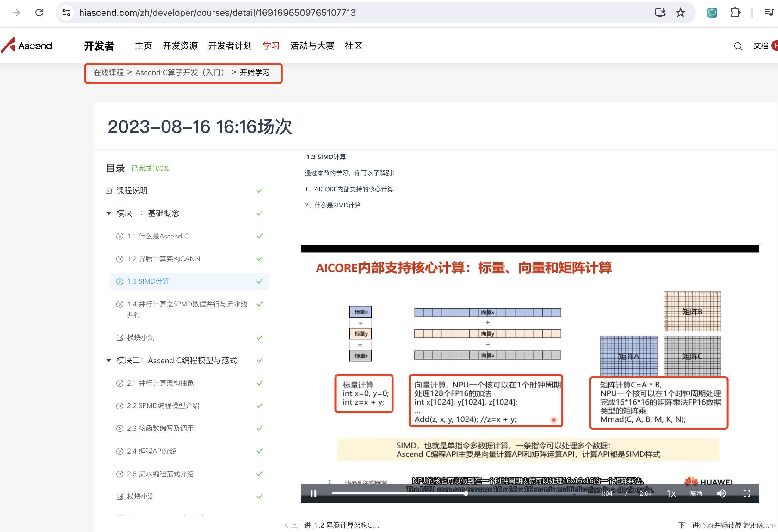The width and height of the screenshot is (778, 532).
Task: Mute the video volume speaker icon
Action: pos(721,493)
